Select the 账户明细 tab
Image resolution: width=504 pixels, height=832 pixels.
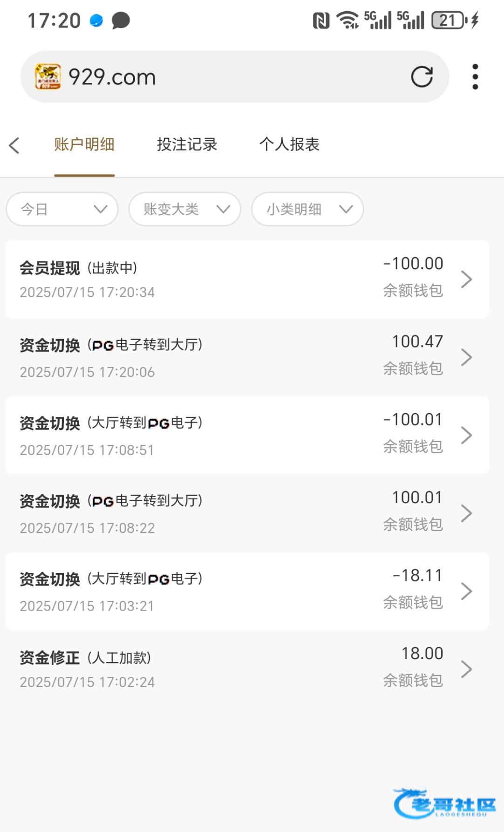click(84, 144)
